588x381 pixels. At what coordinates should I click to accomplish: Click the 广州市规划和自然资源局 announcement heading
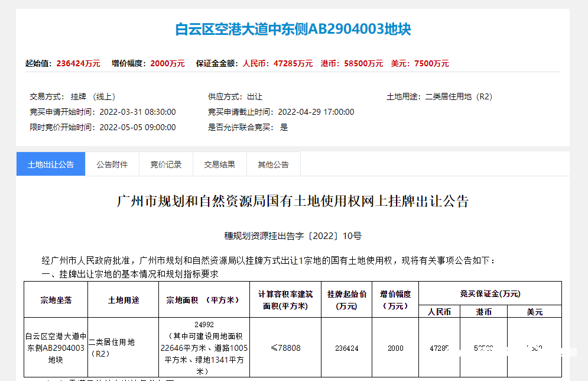293,201
